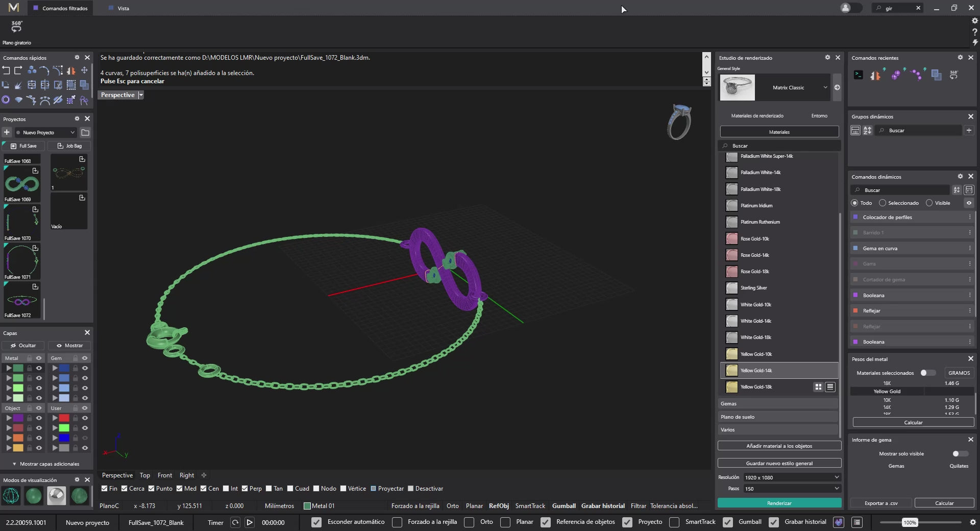Open Comandos rápidos panel settings gear
This screenshot has height=531, width=980.
pyautogui.click(x=77, y=58)
